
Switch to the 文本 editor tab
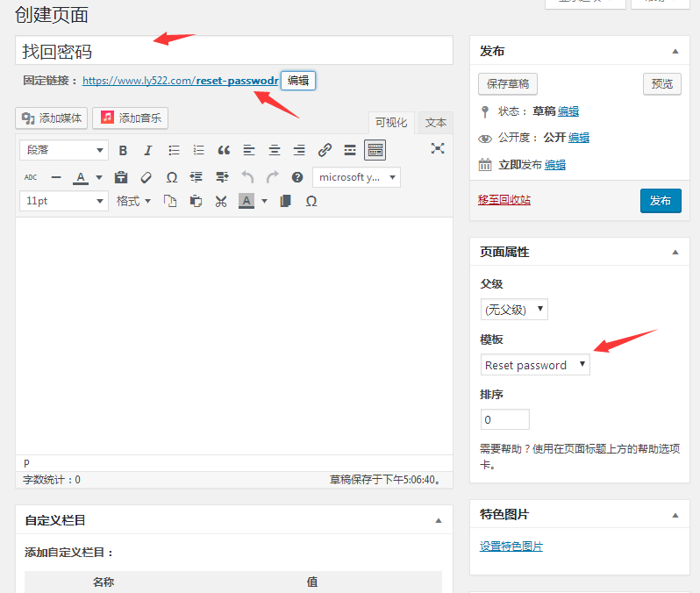[x=435, y=123]
